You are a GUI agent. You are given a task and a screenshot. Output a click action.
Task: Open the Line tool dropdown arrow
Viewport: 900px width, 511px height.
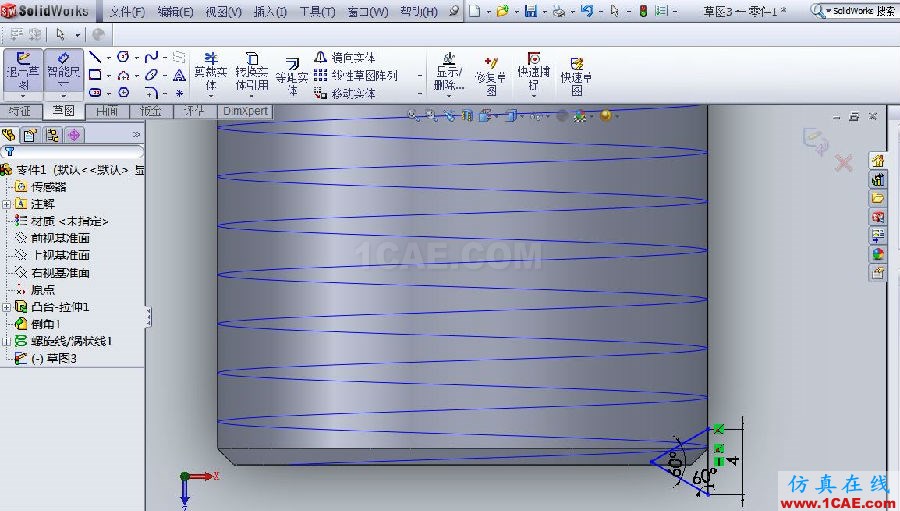click(x=108, y=57)
